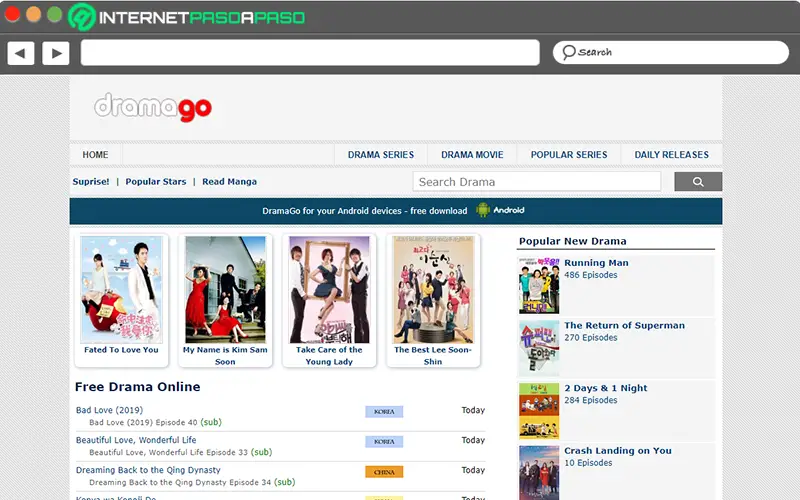Open the DRAMA SERIES menu

coord(381,155)
